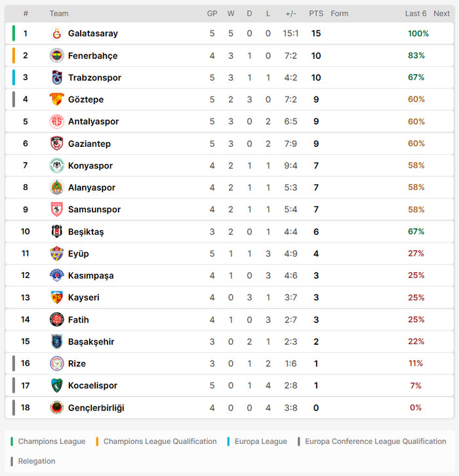This screenshot has height=476, width=459.
Task: Click the Gençlerbirliği club badge
Action: coord(56,408)
